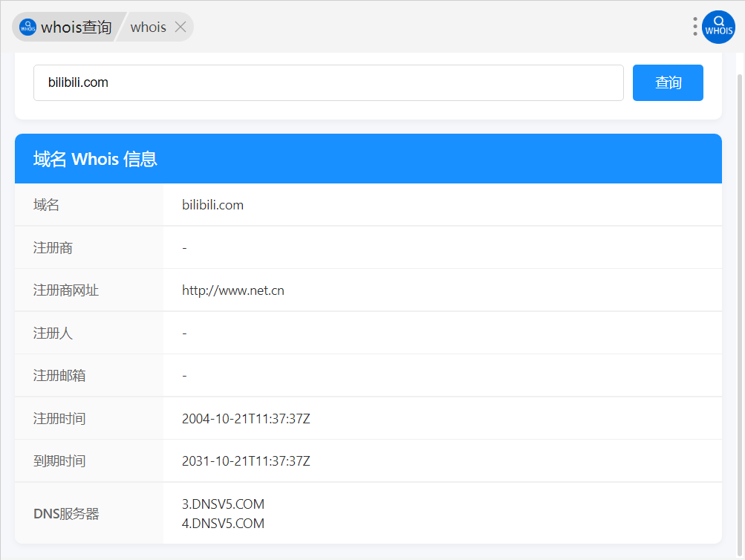Screen dimensions: 745x560
Task: Open the three-dot more options menu
Action: (x=694, y=27)
